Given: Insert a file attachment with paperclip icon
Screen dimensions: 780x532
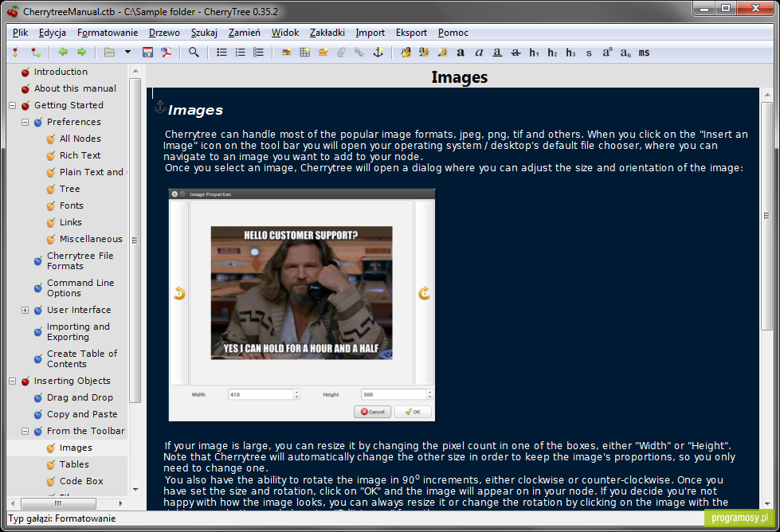Looking at the screenshot, I should pos(341,53).
